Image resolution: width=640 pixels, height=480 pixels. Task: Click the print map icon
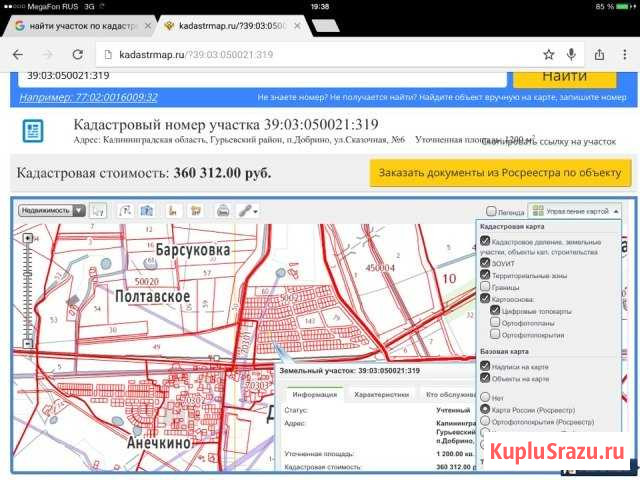coord(223,211)
